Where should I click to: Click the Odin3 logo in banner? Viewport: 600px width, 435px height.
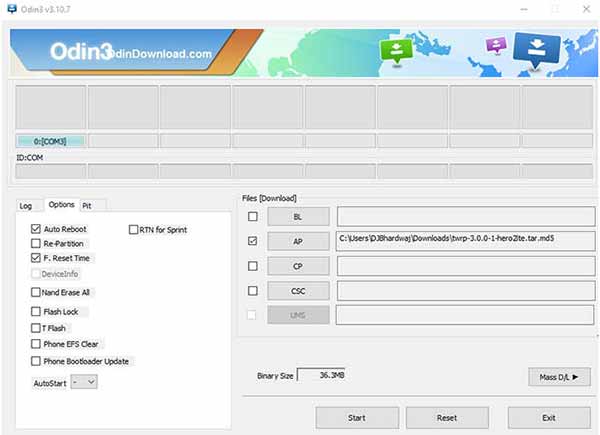[x=81, y=52]
